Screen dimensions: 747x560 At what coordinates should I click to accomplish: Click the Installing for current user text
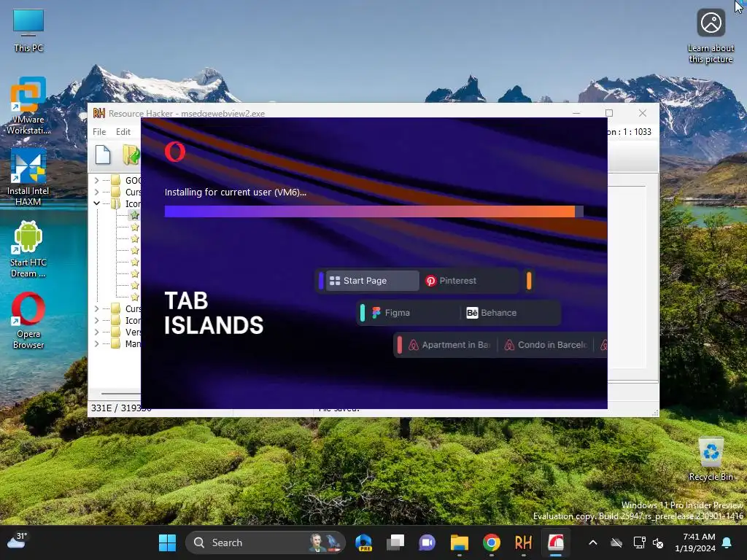pos(236,192)
